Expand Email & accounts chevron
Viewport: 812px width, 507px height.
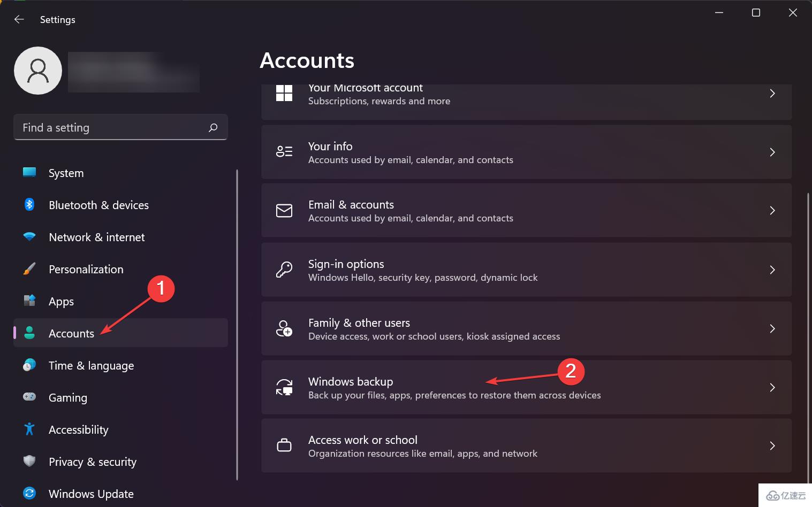[x=772, y=211]
